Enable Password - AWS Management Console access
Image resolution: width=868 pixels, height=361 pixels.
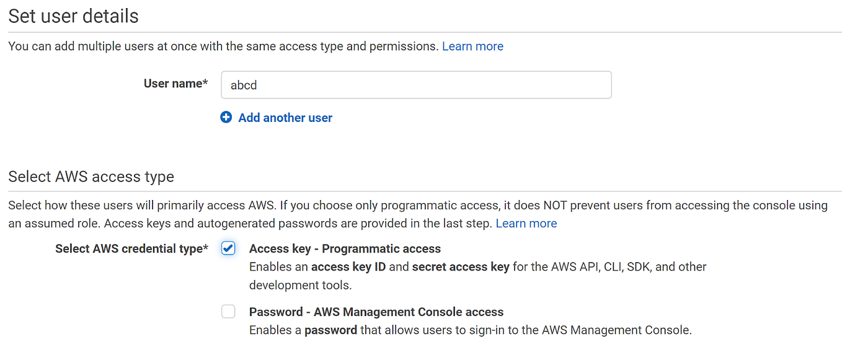tap(228, 311)
